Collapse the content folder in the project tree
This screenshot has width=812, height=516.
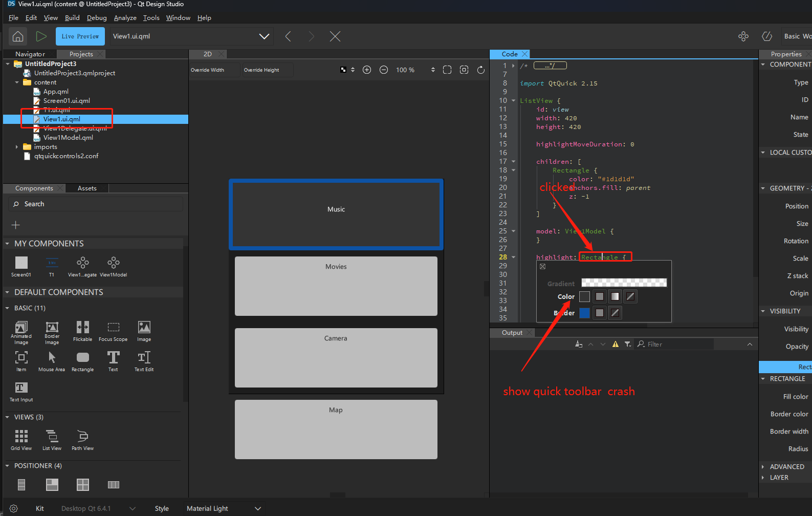pos(17,82)
